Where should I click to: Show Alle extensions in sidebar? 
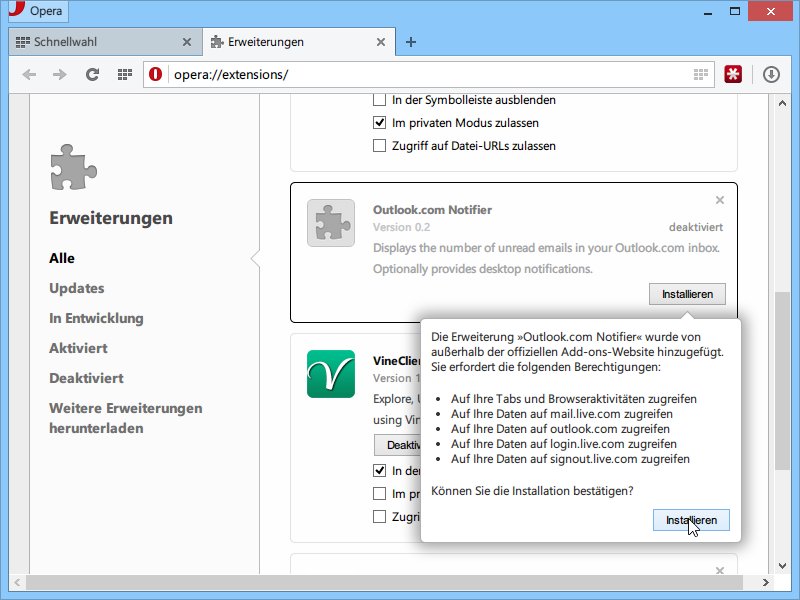pos(62,258)
